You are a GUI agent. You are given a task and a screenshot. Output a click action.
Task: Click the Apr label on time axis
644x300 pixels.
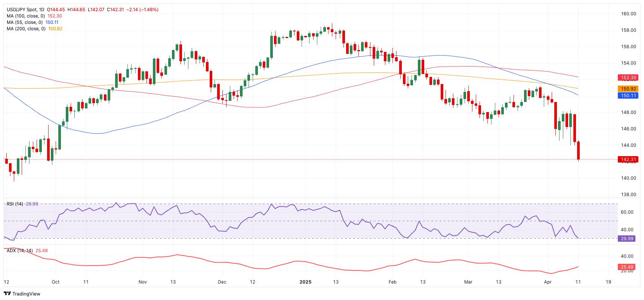click(x=548, y=282)
